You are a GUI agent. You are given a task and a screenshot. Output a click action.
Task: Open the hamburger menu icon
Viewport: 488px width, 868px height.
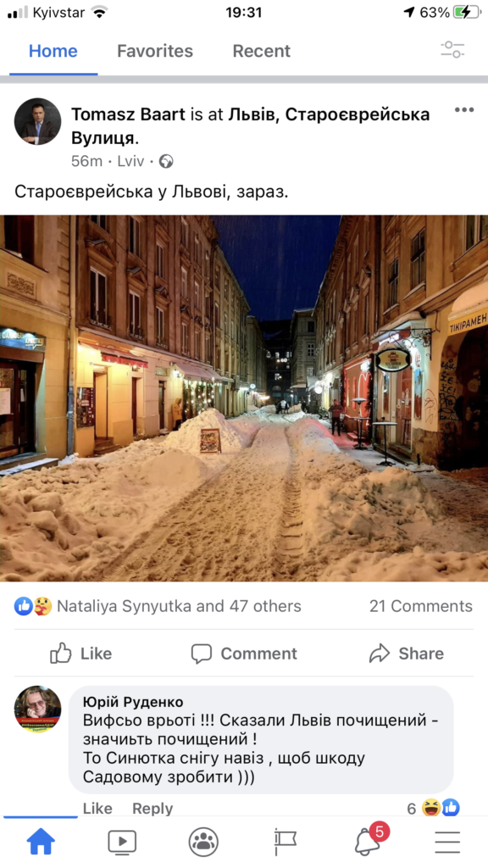point(447,843)
